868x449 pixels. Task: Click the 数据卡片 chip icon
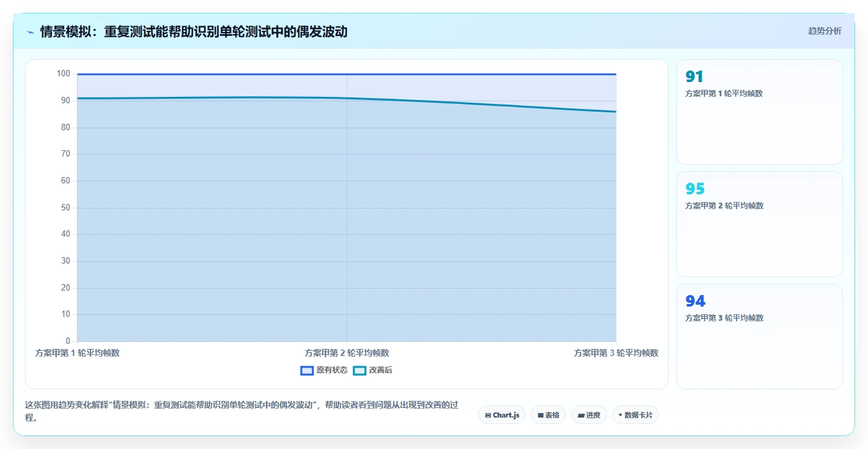coord(620,415)
